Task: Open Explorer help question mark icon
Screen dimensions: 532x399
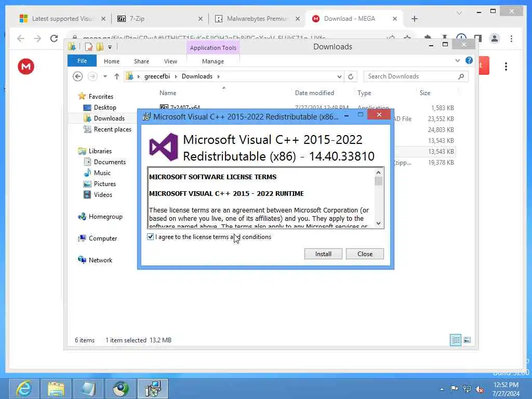Action: pos(469,60)
